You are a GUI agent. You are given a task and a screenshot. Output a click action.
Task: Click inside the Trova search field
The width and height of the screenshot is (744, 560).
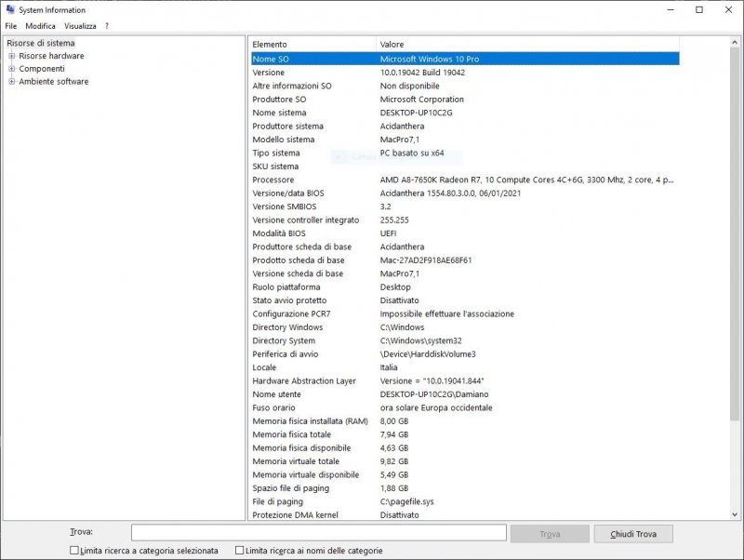tap(318, 533)
